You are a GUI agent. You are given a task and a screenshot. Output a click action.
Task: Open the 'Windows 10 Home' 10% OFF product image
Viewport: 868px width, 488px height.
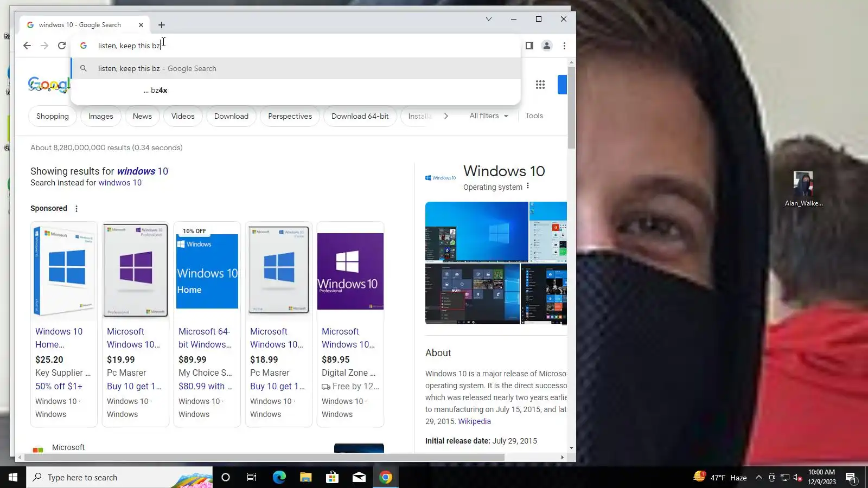click(x=207, y=271)
